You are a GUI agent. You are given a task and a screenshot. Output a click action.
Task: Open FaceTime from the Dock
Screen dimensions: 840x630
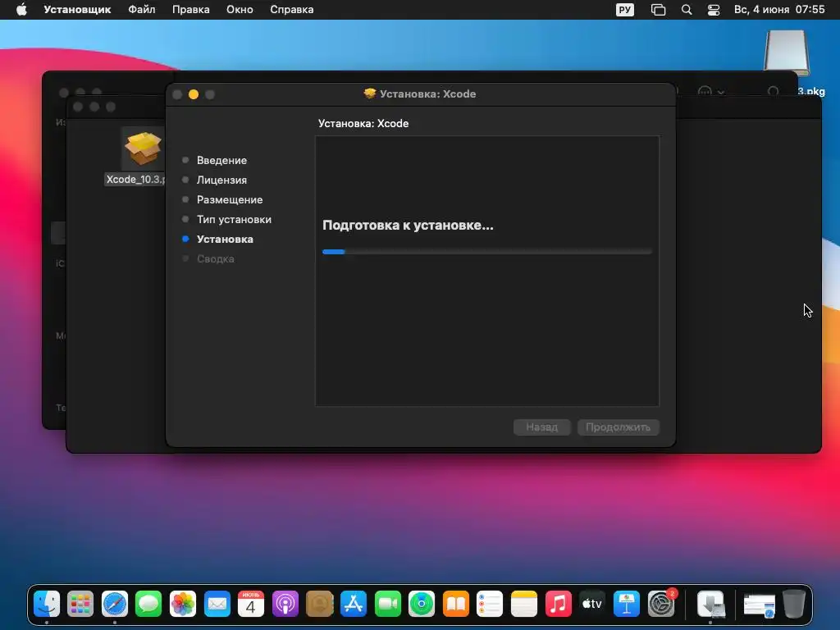coord(387,604)
